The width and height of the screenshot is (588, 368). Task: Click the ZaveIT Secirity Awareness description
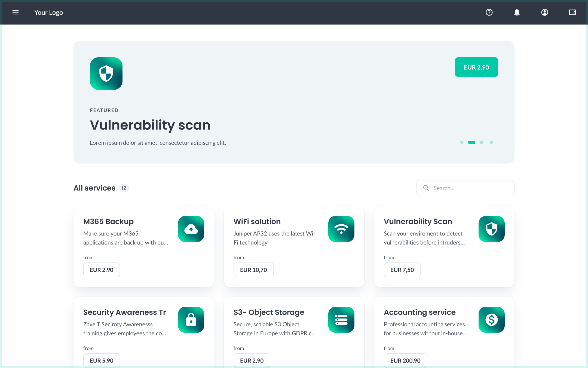pos(125,329)
